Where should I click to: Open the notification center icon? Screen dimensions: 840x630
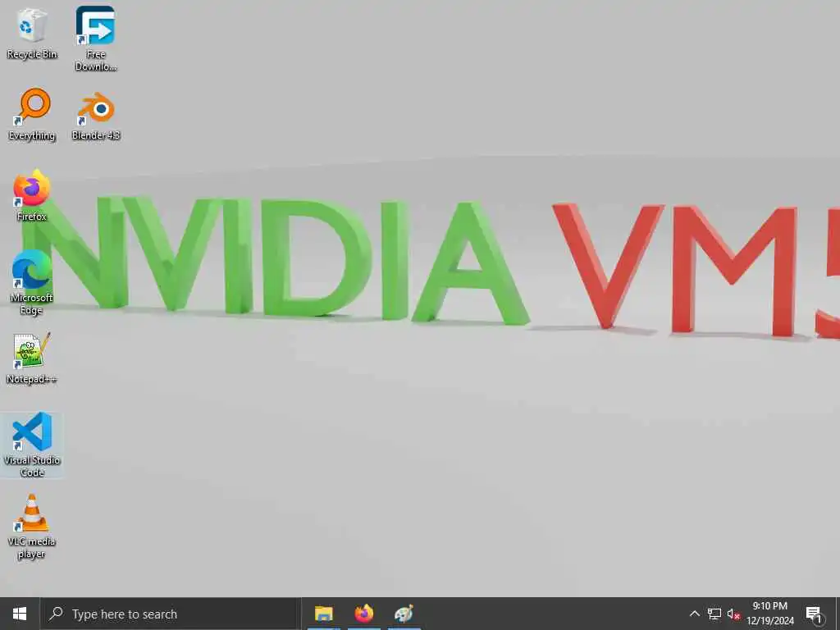pos(814,614)
